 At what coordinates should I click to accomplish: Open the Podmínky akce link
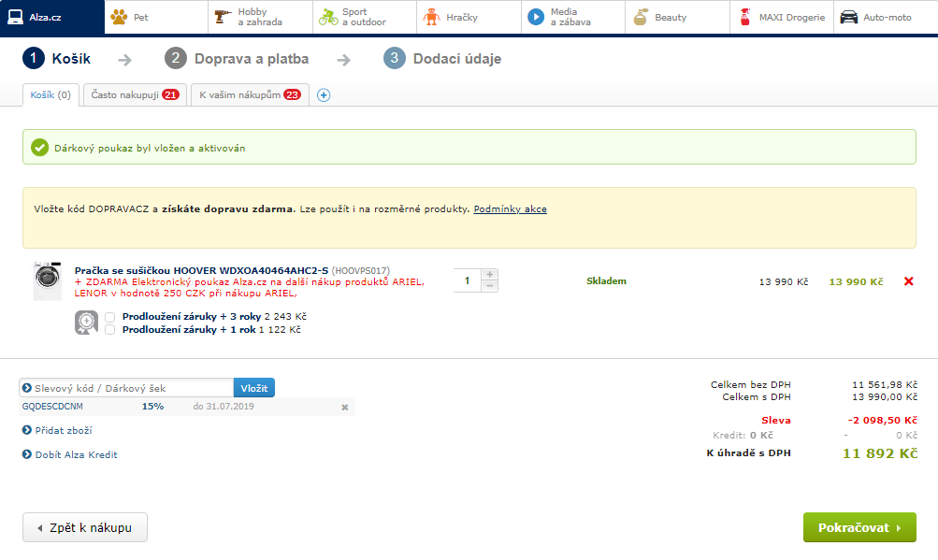(511, 208)
